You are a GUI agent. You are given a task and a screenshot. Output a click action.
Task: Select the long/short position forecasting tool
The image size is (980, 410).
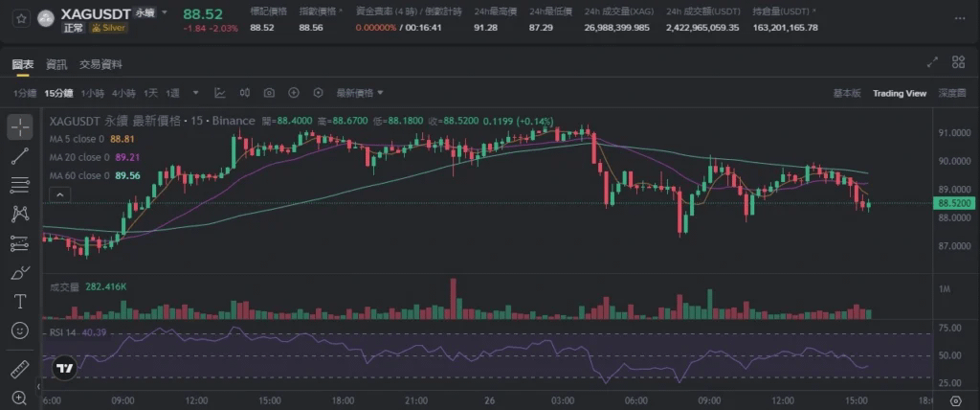pos(20,243)
